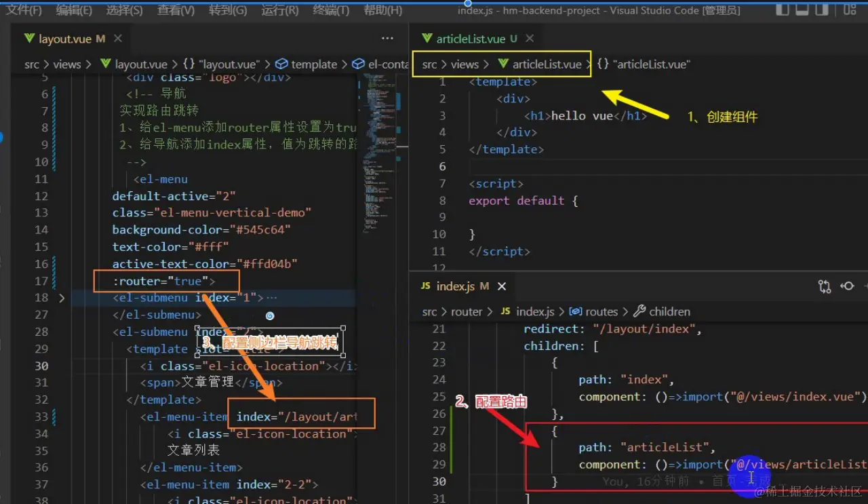
Task: Click 'path: "index"' line in index.js
Action: [x=627, y=380]
